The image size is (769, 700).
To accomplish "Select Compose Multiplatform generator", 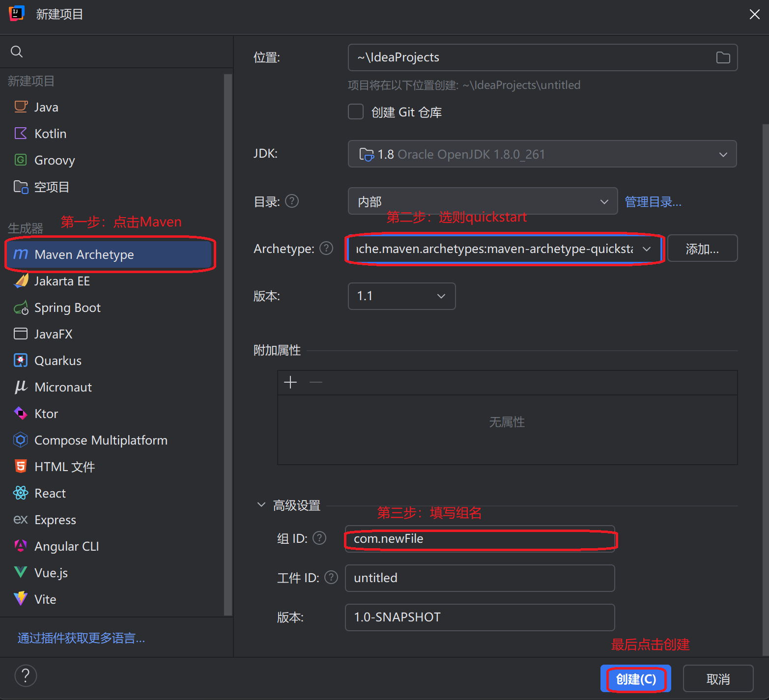I will tap(112, 440).
